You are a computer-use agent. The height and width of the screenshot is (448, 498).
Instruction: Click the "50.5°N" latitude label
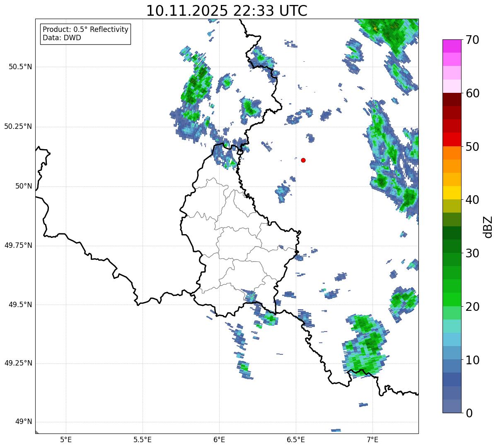pos(20,67)
